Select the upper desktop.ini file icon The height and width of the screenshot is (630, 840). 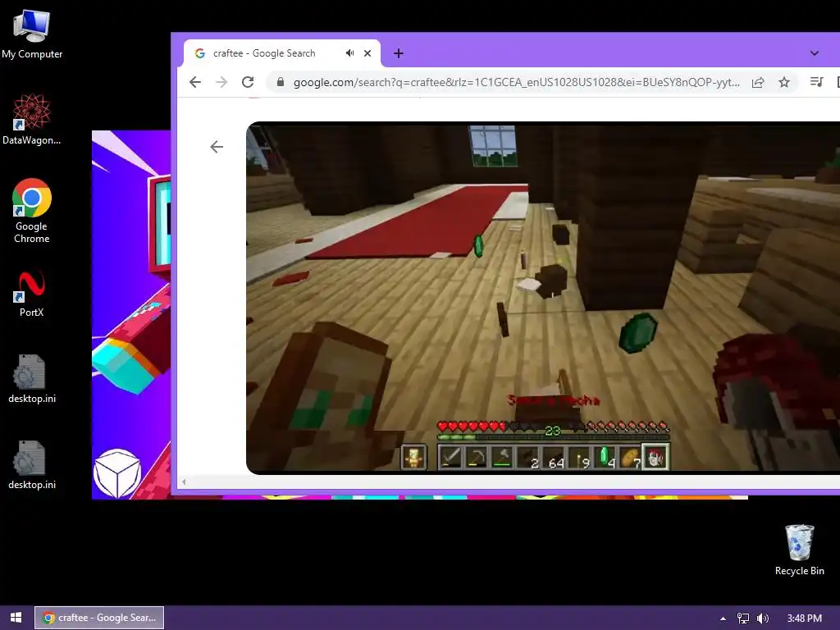[x=32, y=379]
